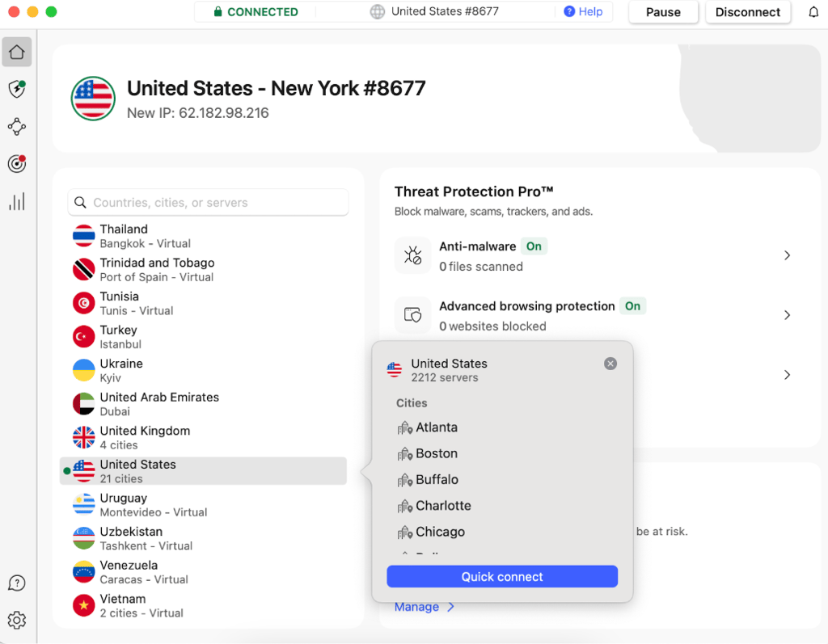This screenshot has height=644, width=828.
Task: Connect to Uruguay Montevideo - Virtual
Action: pyautogui.click(x=203, y=505)
